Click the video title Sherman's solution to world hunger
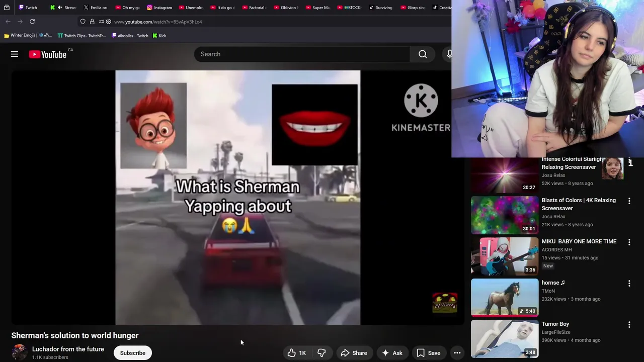The image size is (644, 362). click(75, 335)
